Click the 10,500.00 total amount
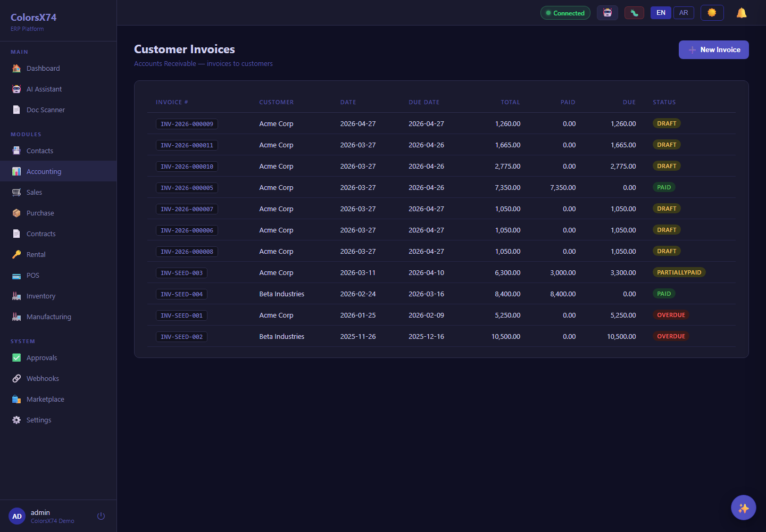Screen dimensions: 766x532 [506, 336]
